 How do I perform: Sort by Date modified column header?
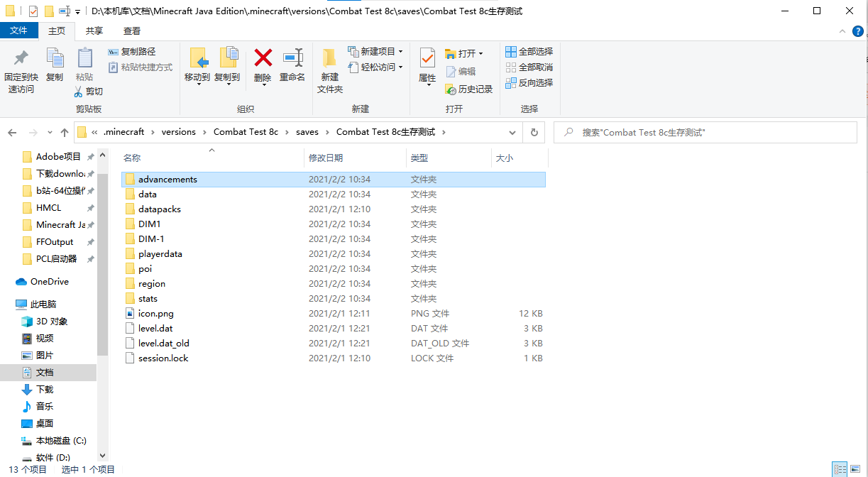(355, 158)
